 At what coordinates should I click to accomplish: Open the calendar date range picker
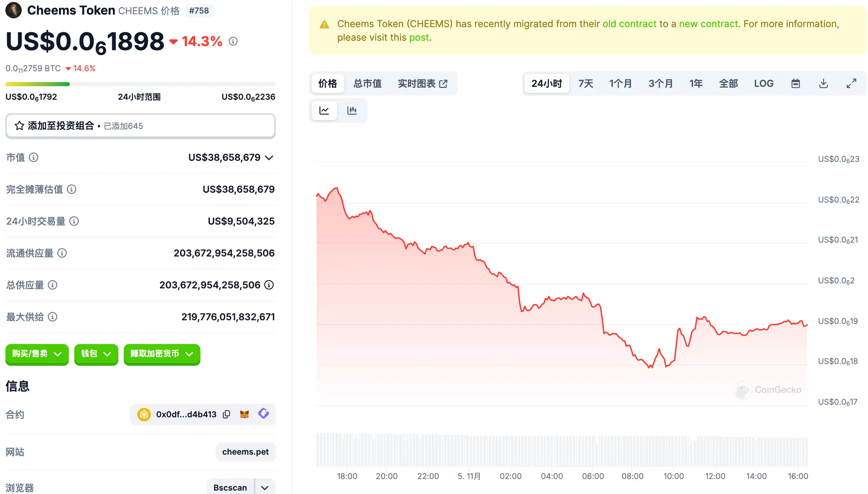[x=795, y=83]
